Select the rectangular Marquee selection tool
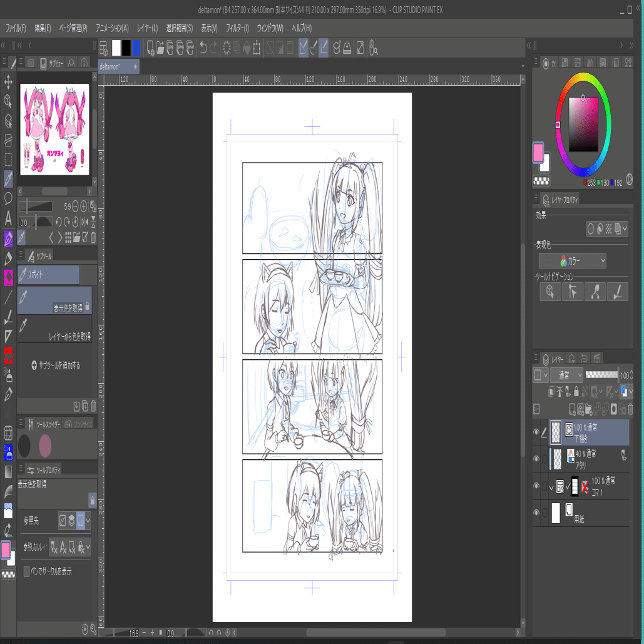This screenshot has width=644, height=644. [8, 160]
